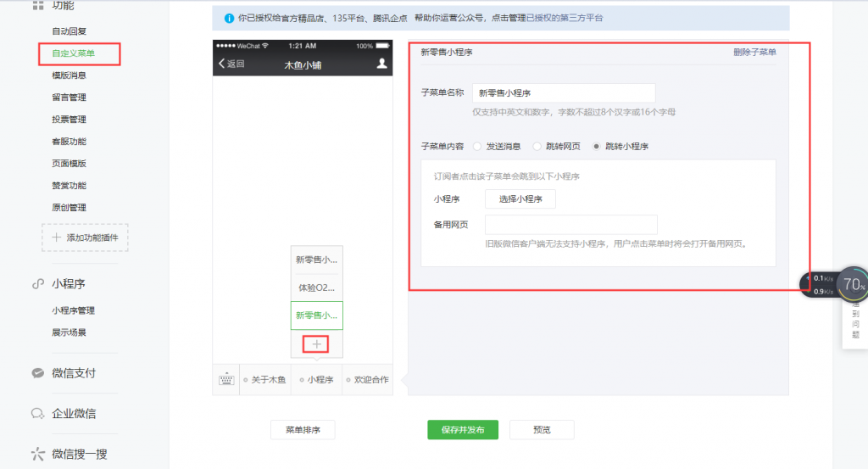Open 自定义菜单 in the sidebar

pyautogui.click(x=73, y=53)
